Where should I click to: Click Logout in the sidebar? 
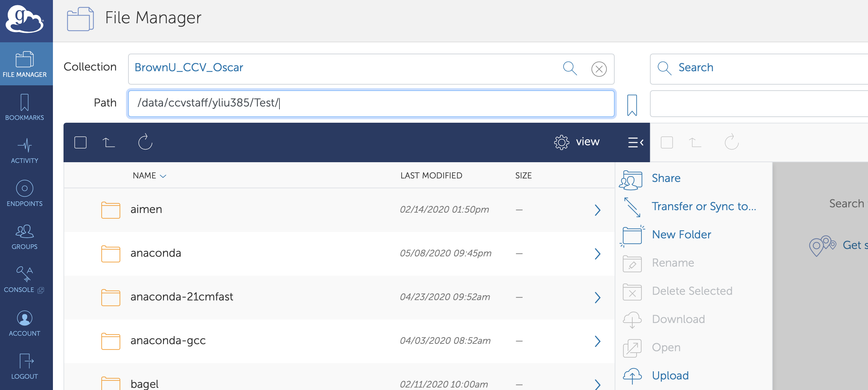coord(25,366)
